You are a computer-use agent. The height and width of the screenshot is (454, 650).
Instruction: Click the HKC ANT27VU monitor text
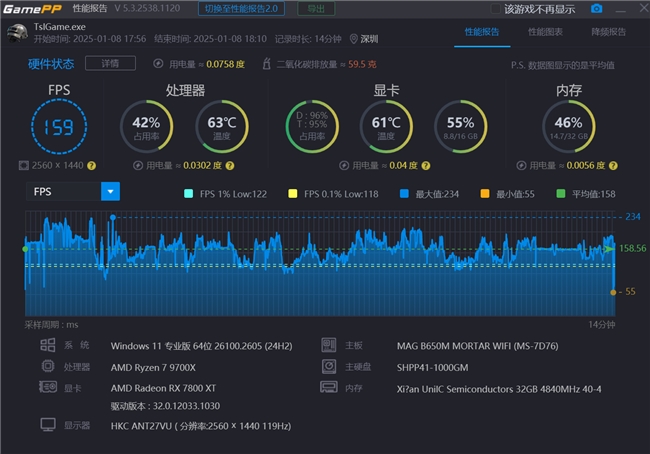(201, 426)
